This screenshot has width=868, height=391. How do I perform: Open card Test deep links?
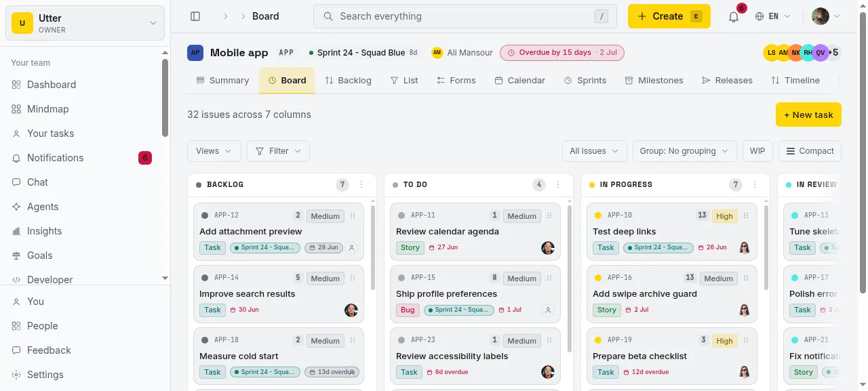(x=625, y=232)
